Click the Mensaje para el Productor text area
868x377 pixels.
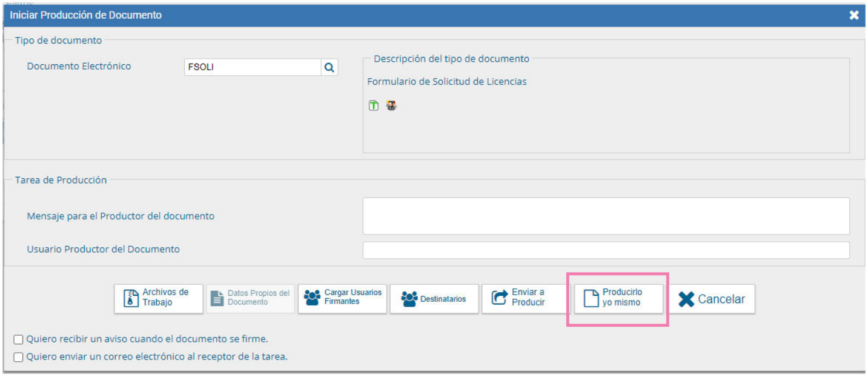click(606, 216)
